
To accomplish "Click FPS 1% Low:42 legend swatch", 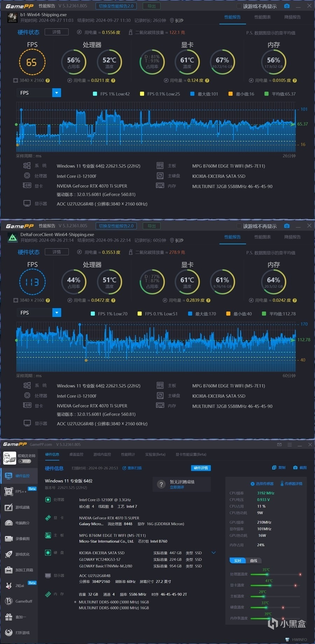I will [x=95, y=94].
